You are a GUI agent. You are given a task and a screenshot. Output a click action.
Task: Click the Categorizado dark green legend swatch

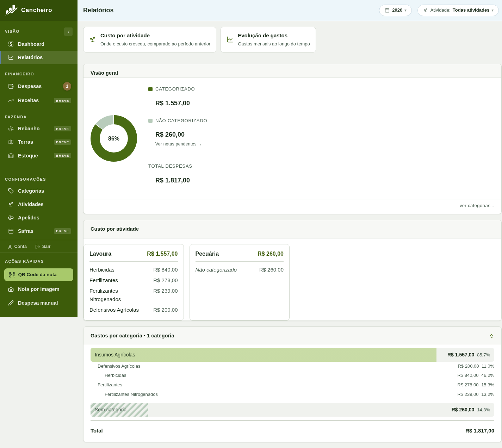150,89
